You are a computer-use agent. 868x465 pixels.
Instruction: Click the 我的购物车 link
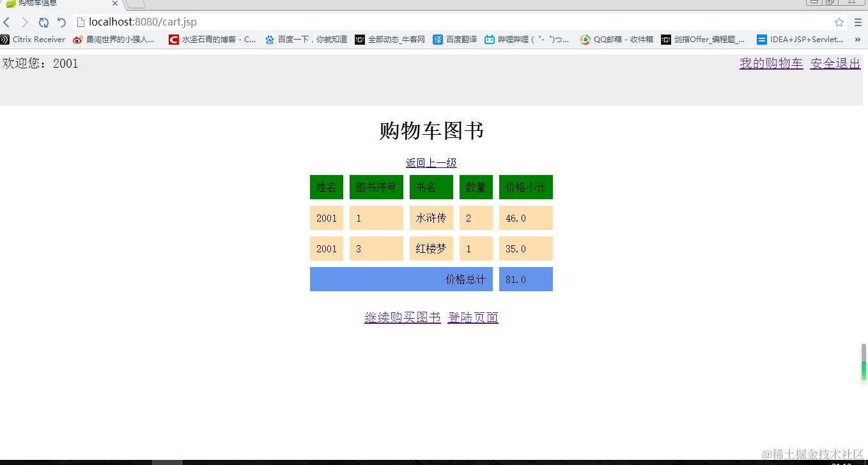click(x=771, y=63)
